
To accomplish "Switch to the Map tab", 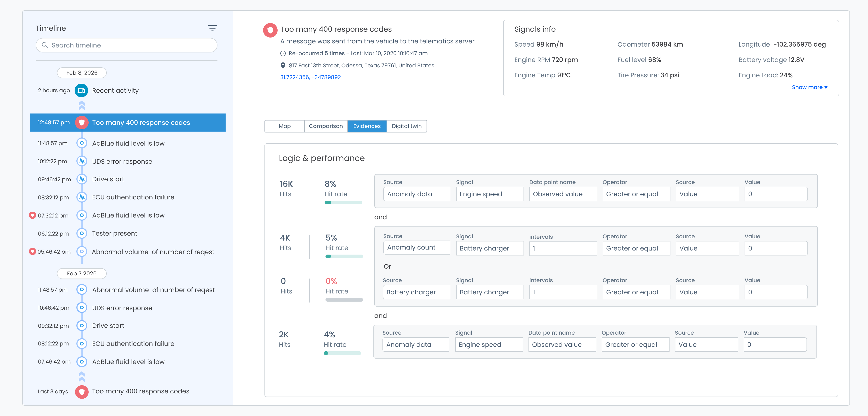I will tap(285, 126).
